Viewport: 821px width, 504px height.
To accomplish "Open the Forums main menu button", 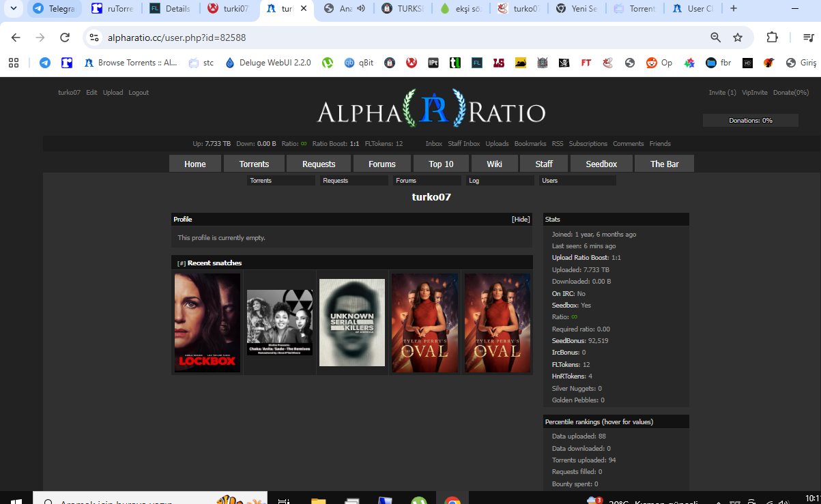I will pyautogui.click(x=382, y=164).
